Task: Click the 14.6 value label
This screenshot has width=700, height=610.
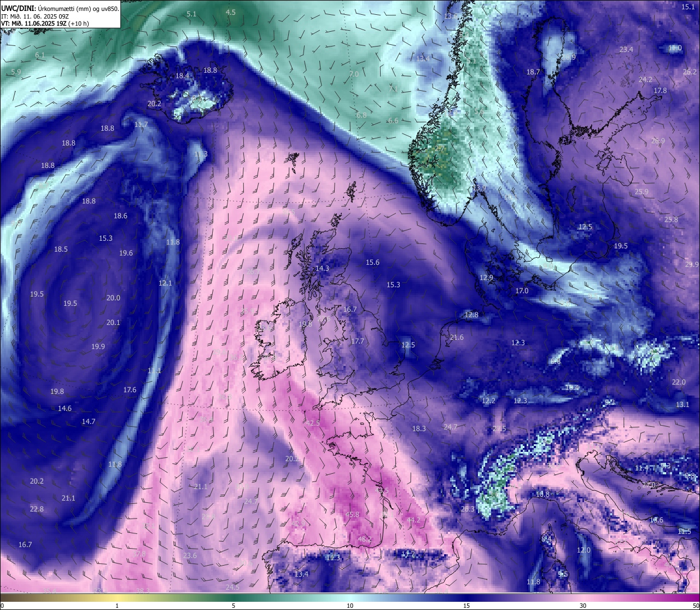Action: (x=65, y=408)
